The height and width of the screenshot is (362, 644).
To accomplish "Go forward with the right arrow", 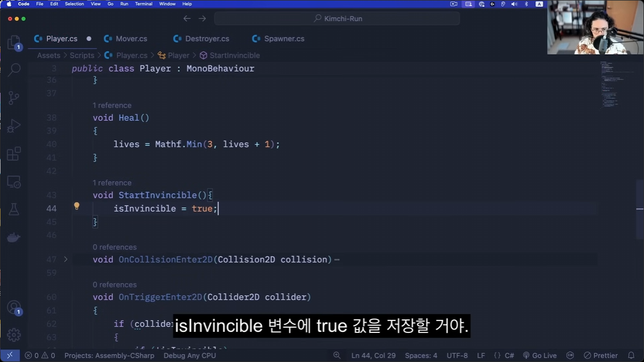I will (202, 18).
